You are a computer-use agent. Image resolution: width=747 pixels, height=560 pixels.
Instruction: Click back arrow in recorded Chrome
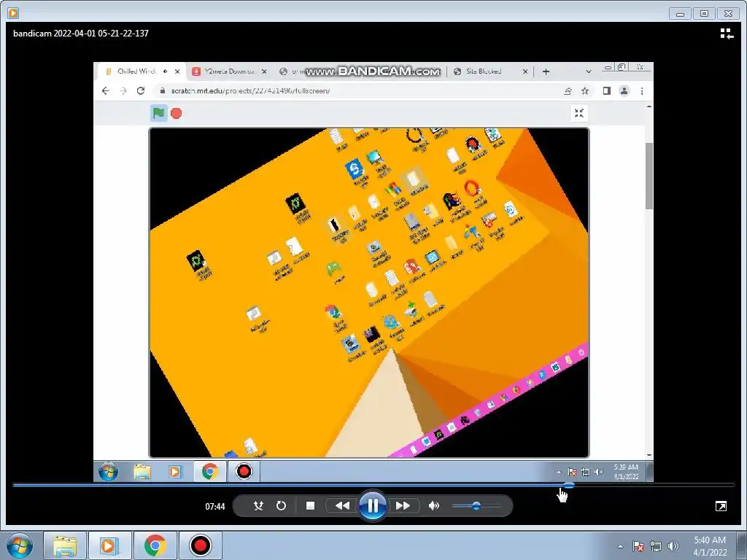105,91
